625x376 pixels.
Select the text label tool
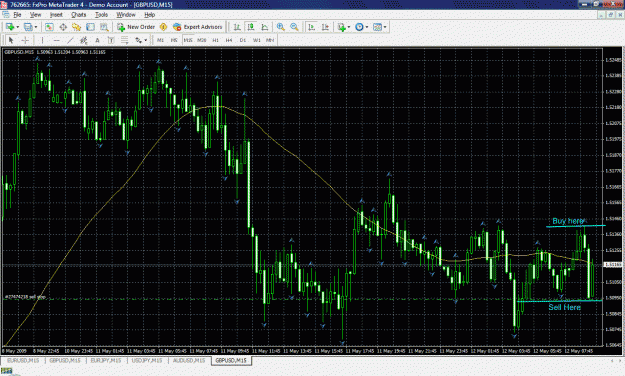[111, 40]
